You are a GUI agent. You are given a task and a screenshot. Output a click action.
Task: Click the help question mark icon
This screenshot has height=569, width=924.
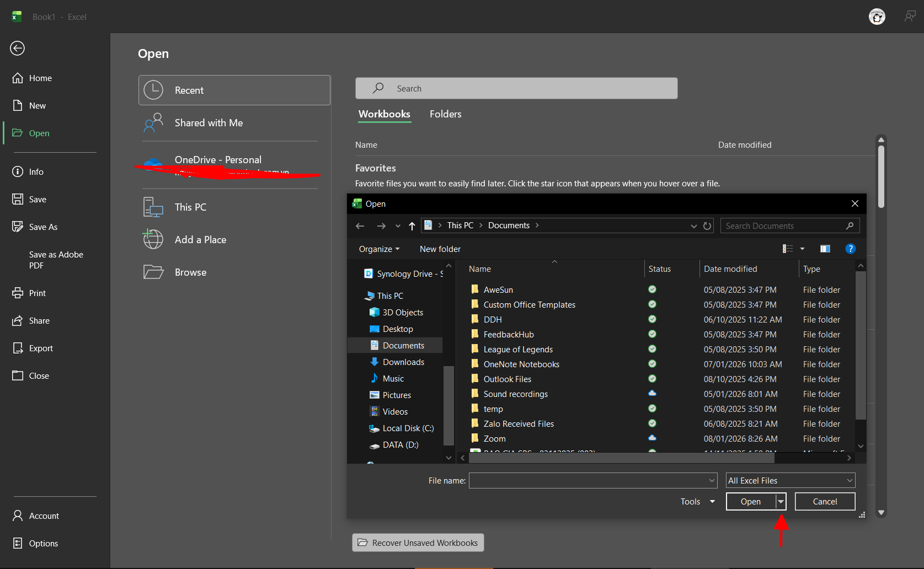[851, 249]
